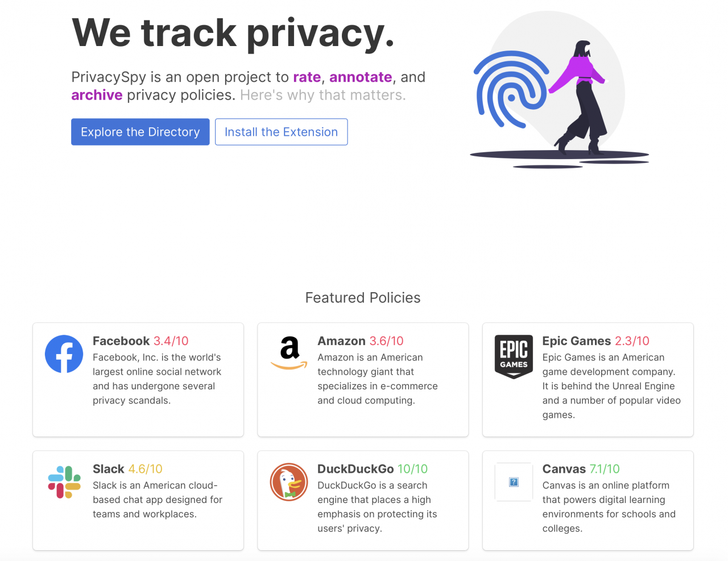The image size is (728, 561).
Task: Click the Slack logo icon
Action: pos(64,482)
